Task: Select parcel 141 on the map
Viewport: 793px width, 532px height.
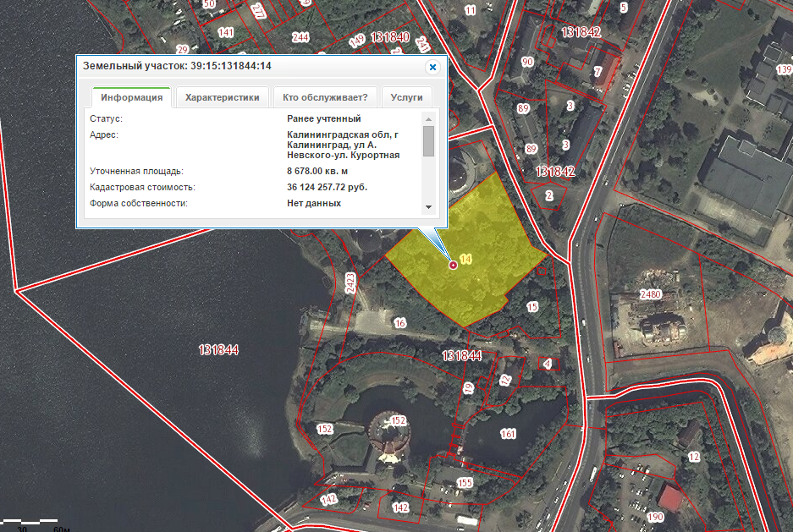Action: click(225, 32)
